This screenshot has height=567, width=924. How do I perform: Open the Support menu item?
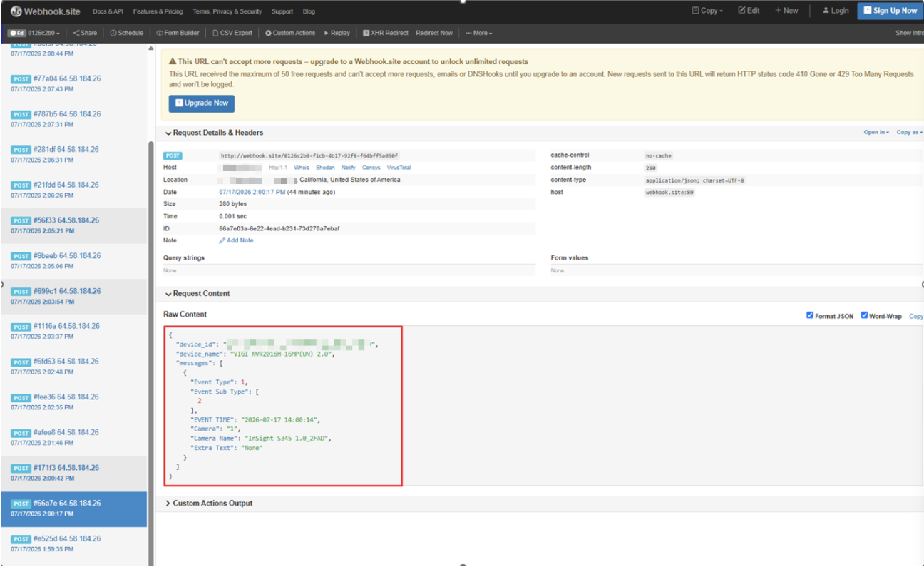(282, 11)
